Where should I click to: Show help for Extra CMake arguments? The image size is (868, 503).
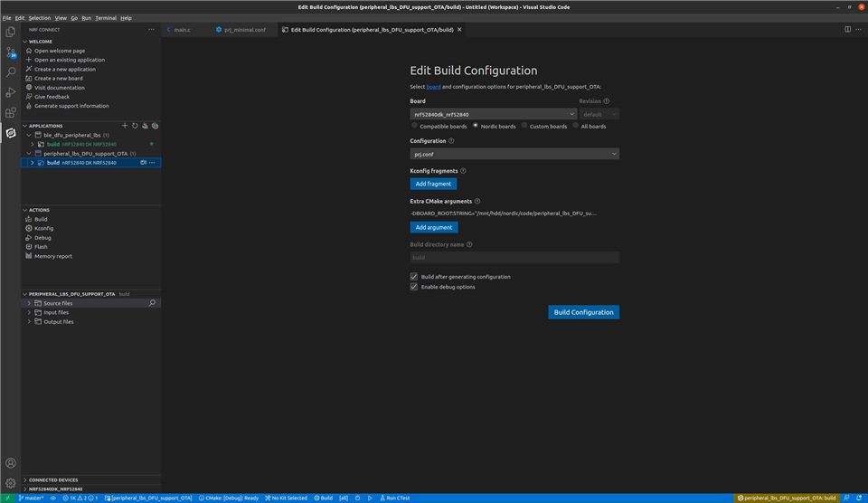point(477,202)
